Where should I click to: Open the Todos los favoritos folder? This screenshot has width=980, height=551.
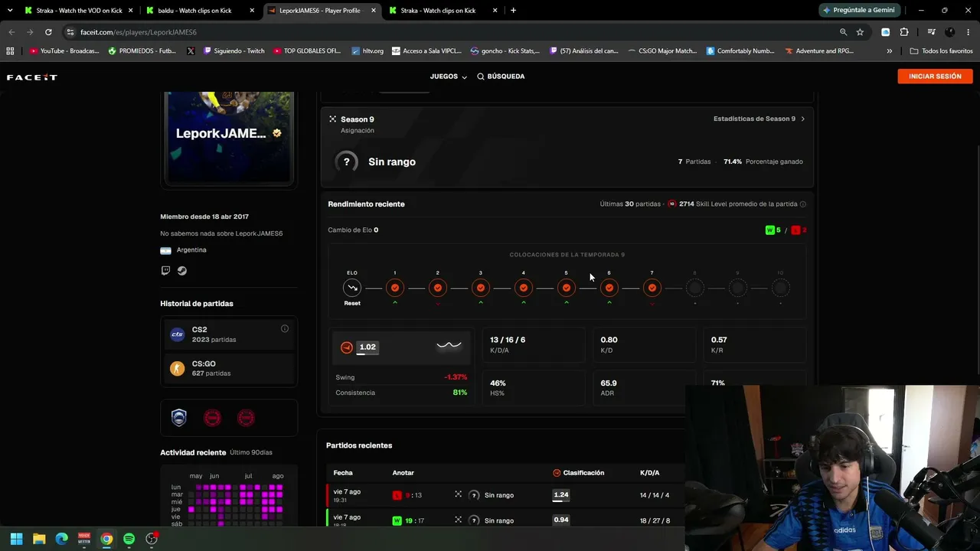(x=941, y=51)
